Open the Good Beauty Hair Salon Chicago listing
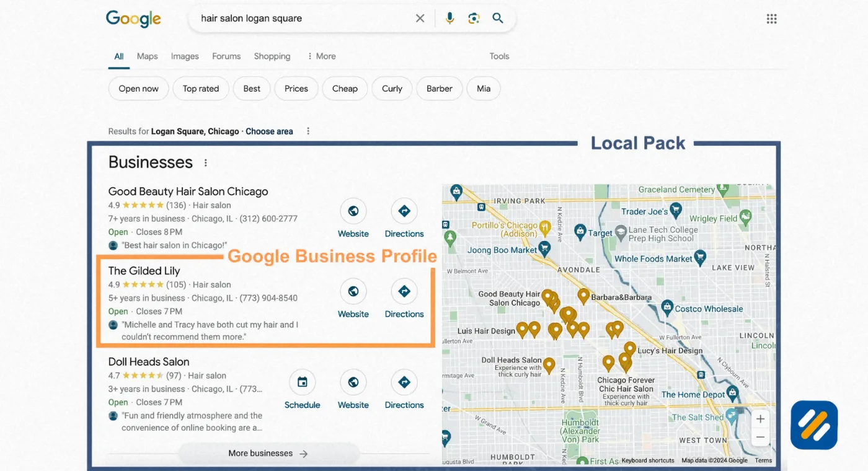The width and height of the screenshot is (868, 471). 188,191
